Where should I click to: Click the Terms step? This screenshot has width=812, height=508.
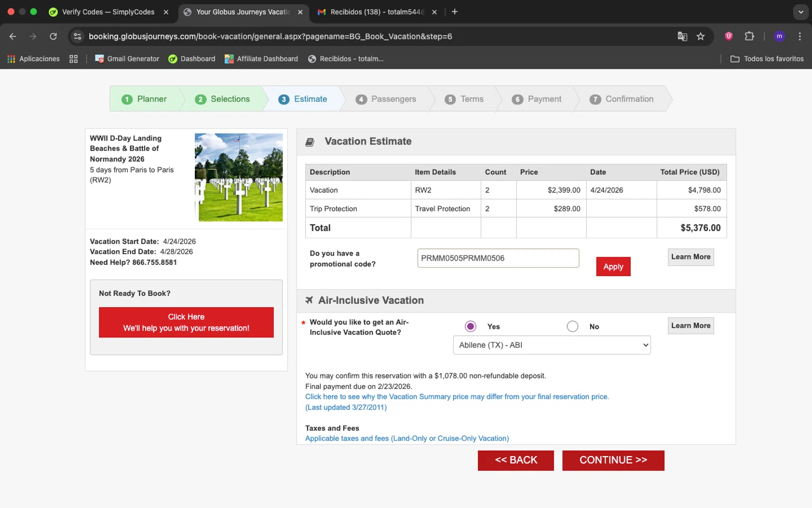[464, 99]
